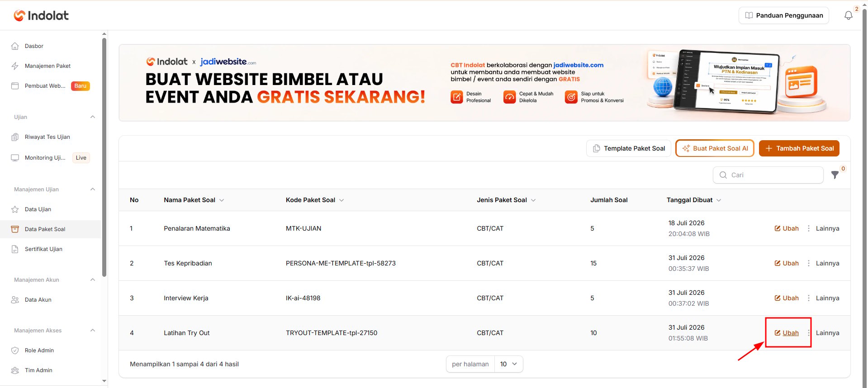Click the Tes Kepribadian package name
This screenshot has height=388, width=868.
[x=188, y=263]
